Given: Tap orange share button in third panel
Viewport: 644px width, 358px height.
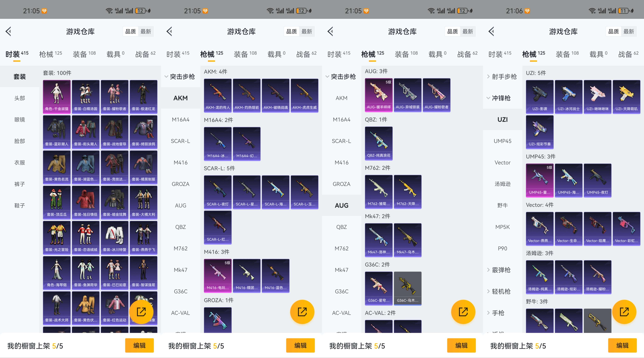Looking at the screenshot, I should point(463,312).
